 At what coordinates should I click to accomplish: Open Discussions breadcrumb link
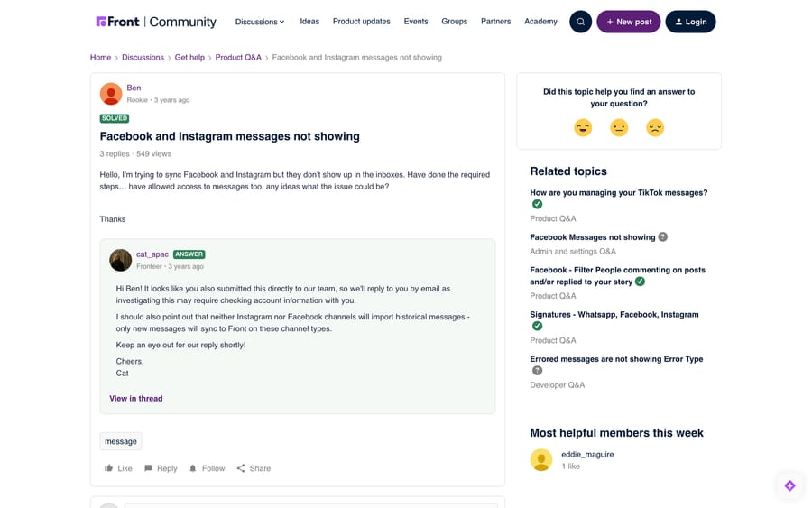click(143, 58)
